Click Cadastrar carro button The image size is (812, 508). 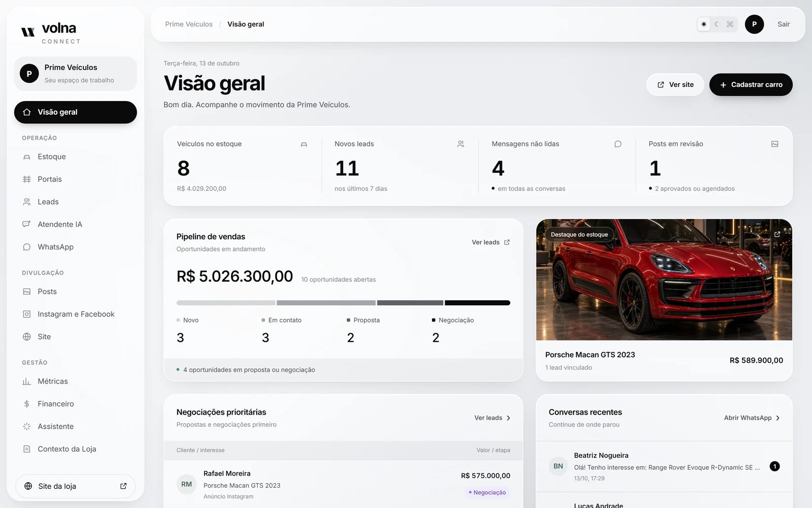coord(751,85)
